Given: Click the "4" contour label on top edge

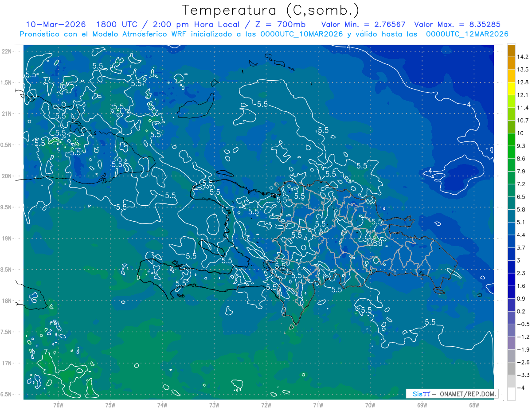Looking at the screenshot, I should pos(348,47).
